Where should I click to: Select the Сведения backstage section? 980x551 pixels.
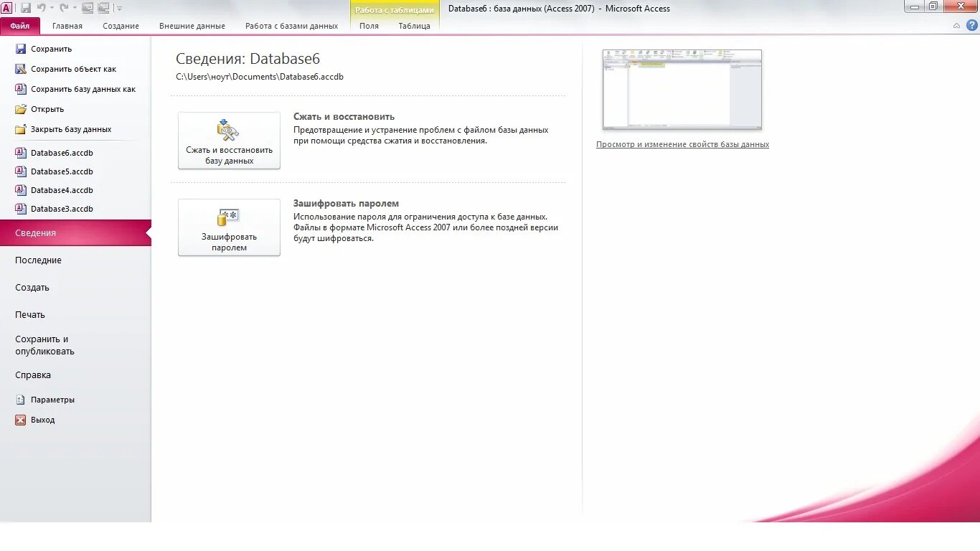(75, 232)
